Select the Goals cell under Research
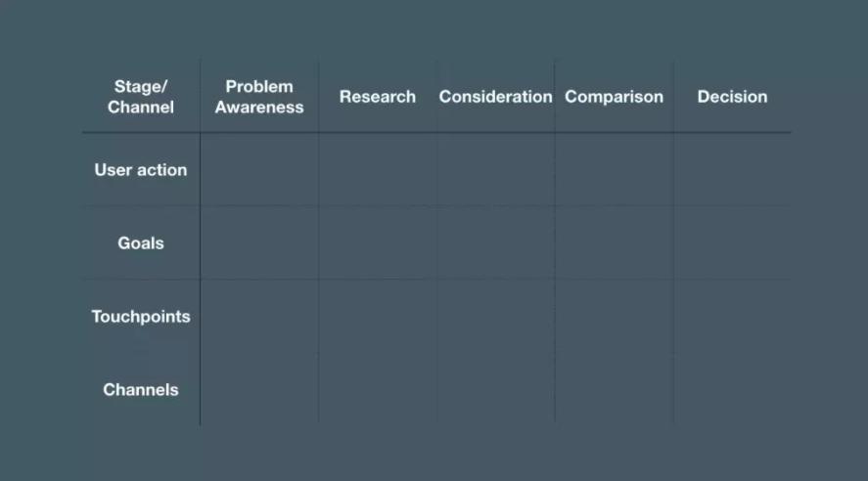 (x=378, y=243)
